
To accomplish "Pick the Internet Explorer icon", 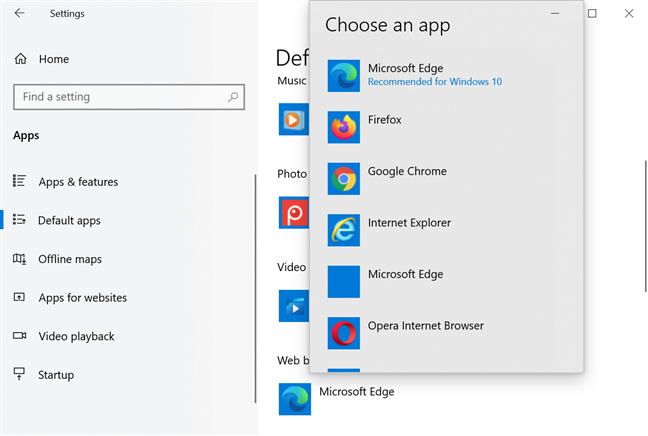I will 344,230.
